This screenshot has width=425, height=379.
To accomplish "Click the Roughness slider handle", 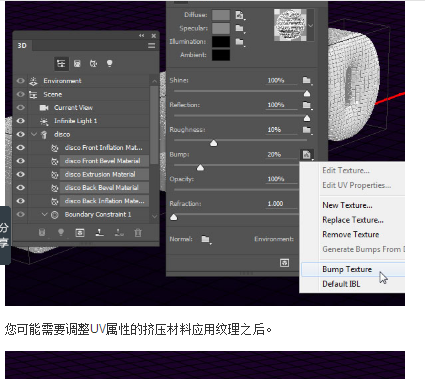I will point(214,143).
